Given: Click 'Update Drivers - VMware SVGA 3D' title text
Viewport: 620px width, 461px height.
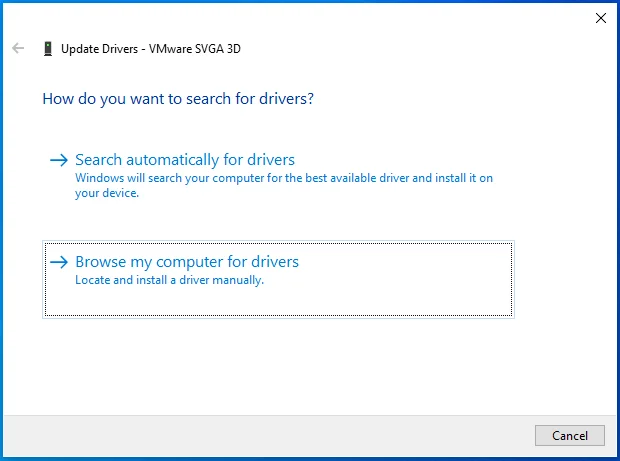Looking at the screenshot, I should coord(151,49).
